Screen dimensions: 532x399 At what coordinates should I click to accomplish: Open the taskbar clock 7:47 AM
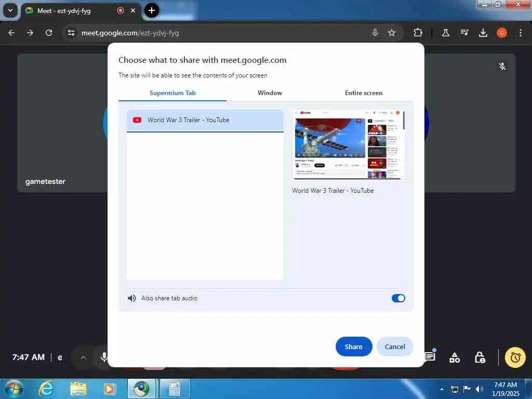506,389
